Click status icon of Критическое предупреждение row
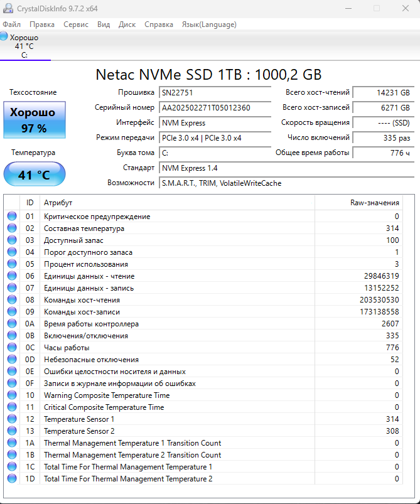420x504 pixels. (12, 216)
